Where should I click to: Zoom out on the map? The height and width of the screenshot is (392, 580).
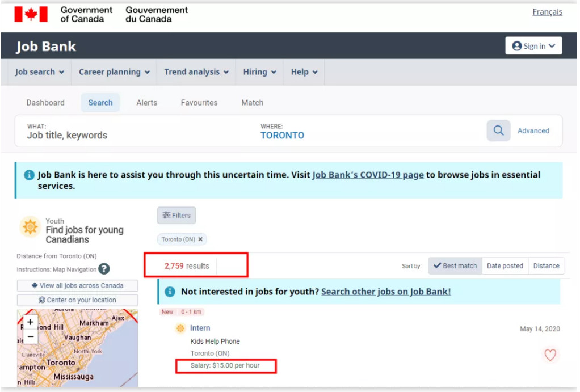pos(30,336)
